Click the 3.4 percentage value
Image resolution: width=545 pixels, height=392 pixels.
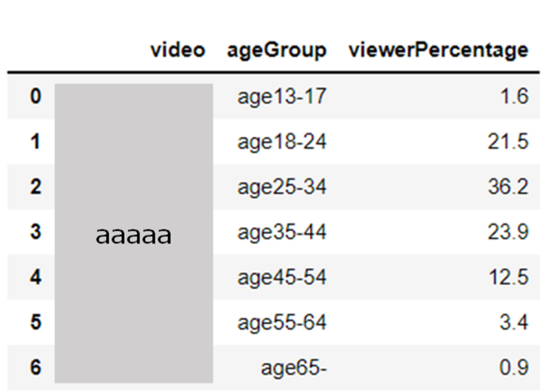(x=514, y=322)
